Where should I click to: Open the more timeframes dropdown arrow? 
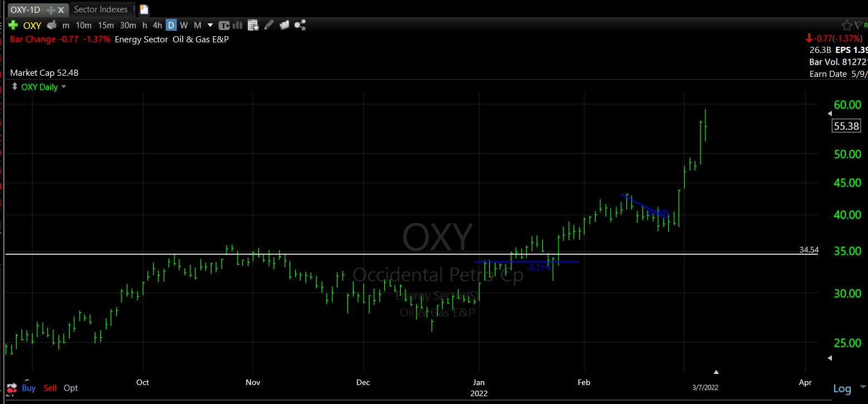click(x=210, y=25)
